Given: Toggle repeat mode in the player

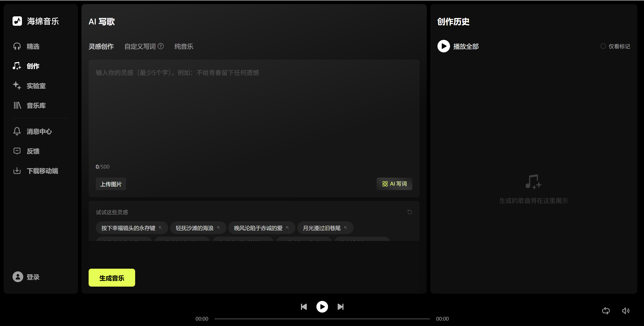Looking at the screenshot, I should 606,311.
